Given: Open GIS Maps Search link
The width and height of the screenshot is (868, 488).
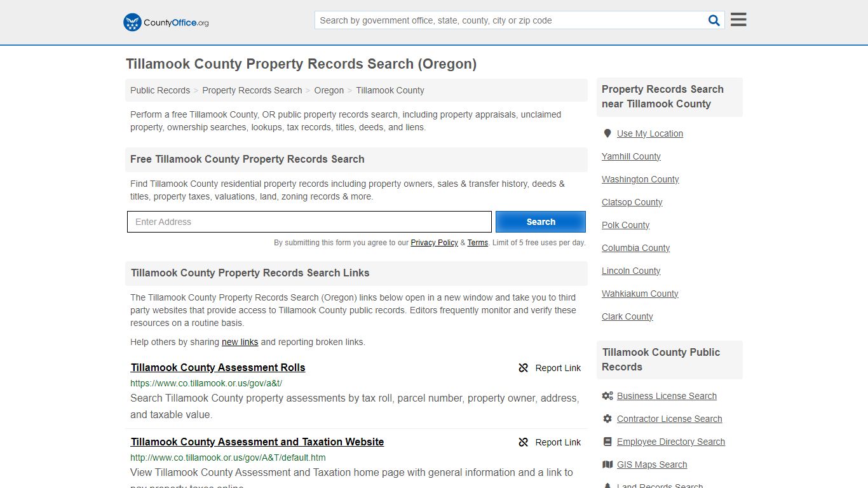Looking at the screenshot, I should pyautogui.click(x=652, y=464).
